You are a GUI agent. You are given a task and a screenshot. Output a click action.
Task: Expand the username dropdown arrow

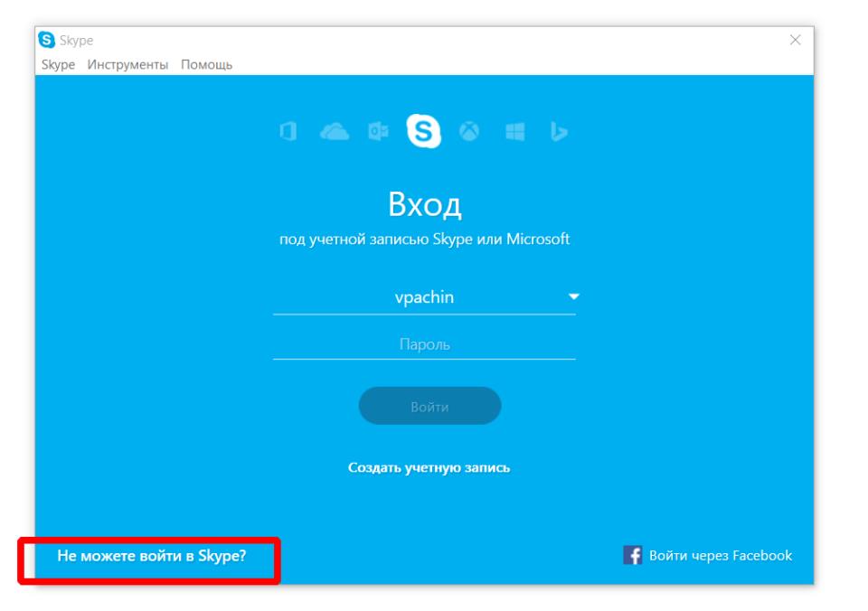(573, 296)
